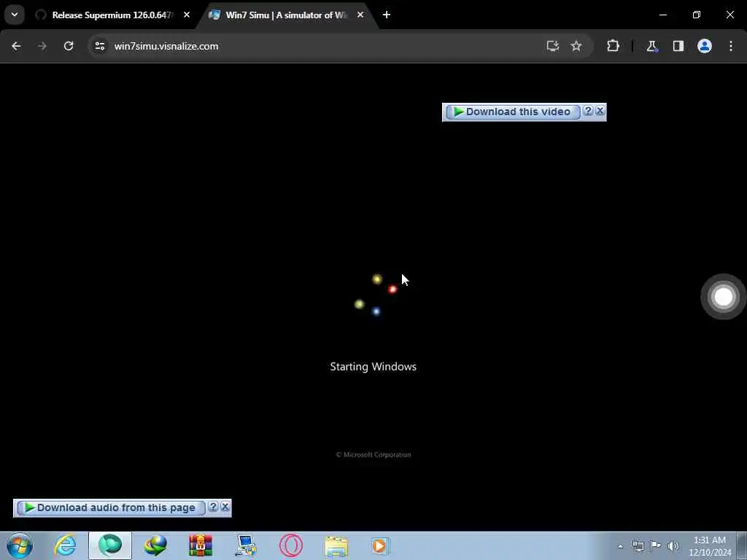Launch Opera GX from taskbar
The image size is (747, 560).
point(291,545)
